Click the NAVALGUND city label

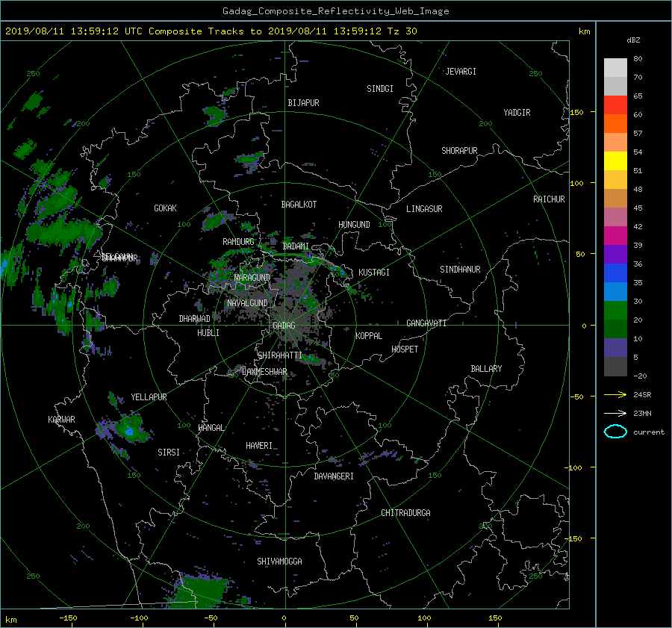(x=247, y=303)
